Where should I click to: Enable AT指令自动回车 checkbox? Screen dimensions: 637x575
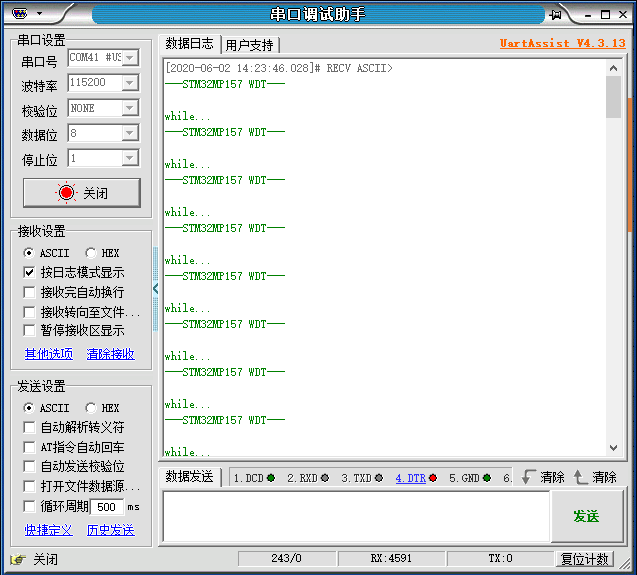tap(29, 447)
